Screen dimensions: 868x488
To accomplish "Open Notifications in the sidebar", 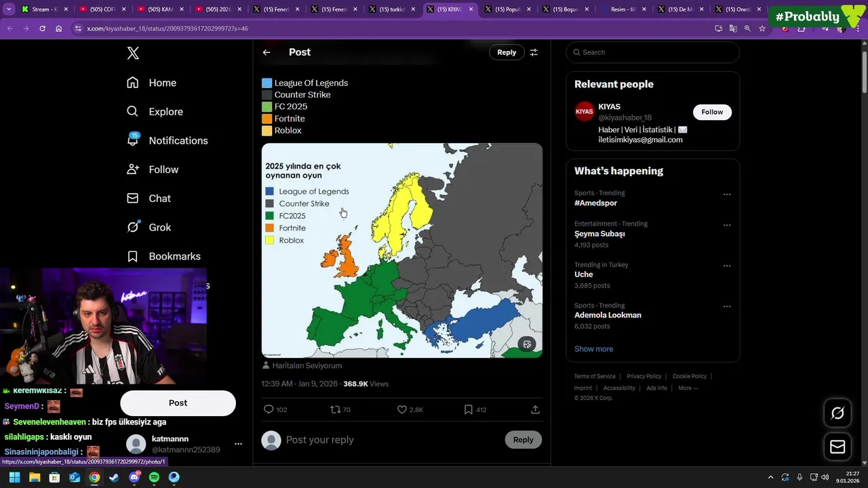I will tap(167, 140).
